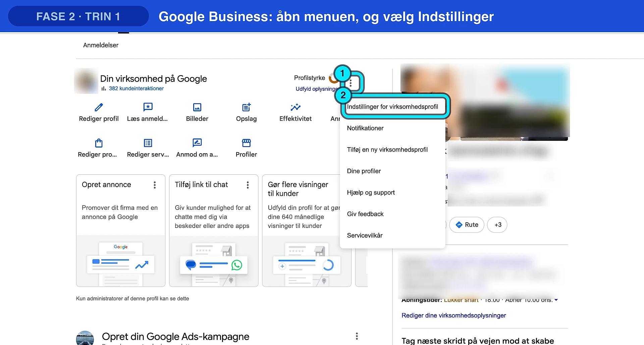The image size is (644, 345).
Task: Click Opret din Google Ads-kampagne heading
Action: [175, 336]
